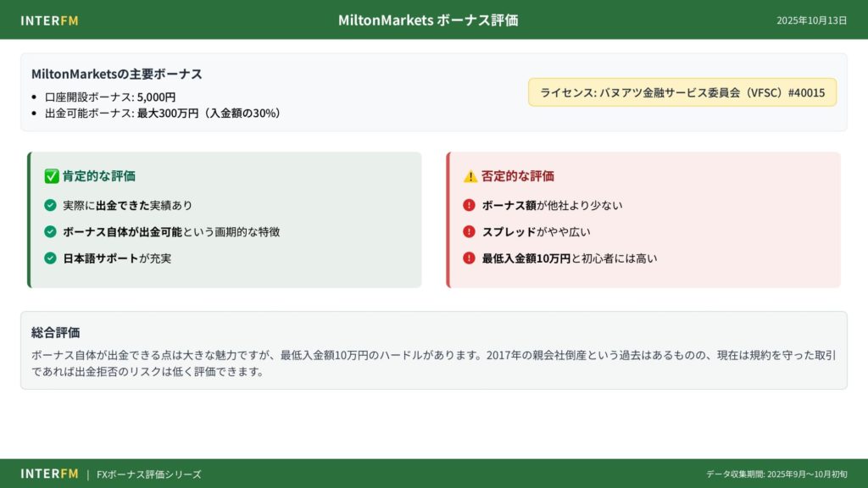Select the VFSC license badge #40015
The height and width of the screenshot is (488, 868).
pos(682,92)
